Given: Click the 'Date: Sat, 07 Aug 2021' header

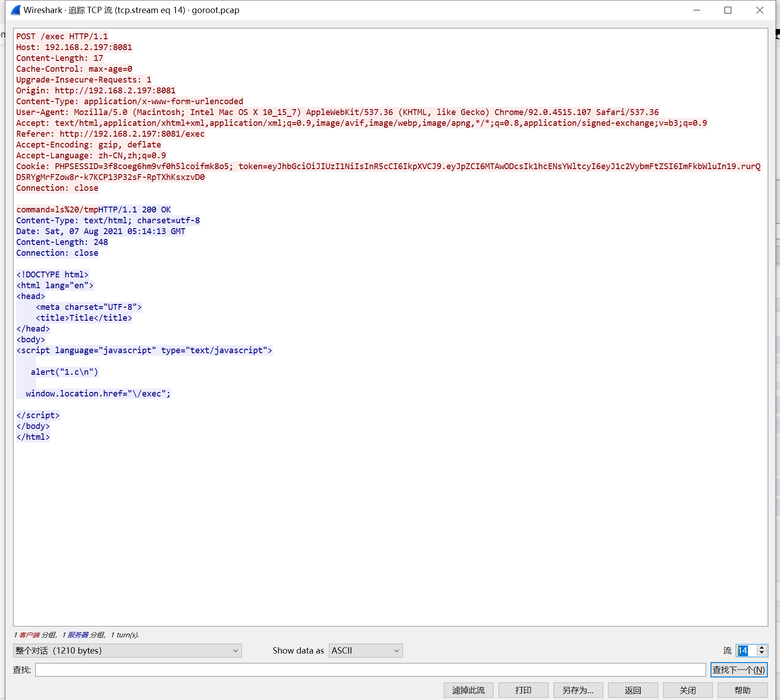Looking at the screenshot, I should pyautogui.click(x=101, y=231).
